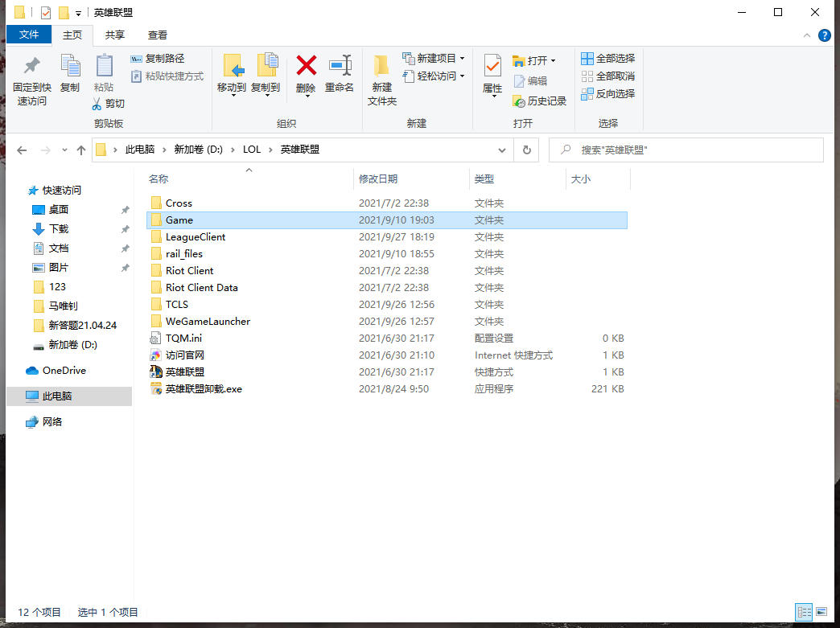Switch to the details view icon
Screen dimensions: 840x628
click(x=804, y=611)
